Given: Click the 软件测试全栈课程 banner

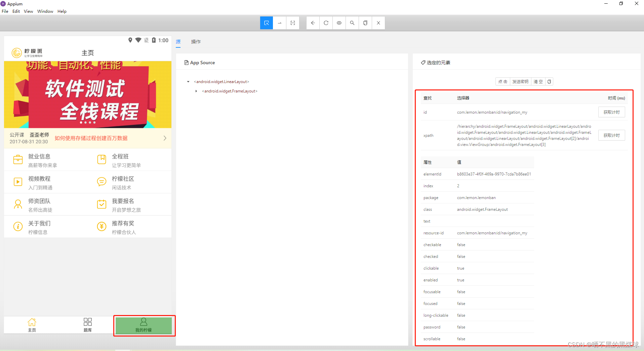Looking at the screenshot, I should click(88, 94).
